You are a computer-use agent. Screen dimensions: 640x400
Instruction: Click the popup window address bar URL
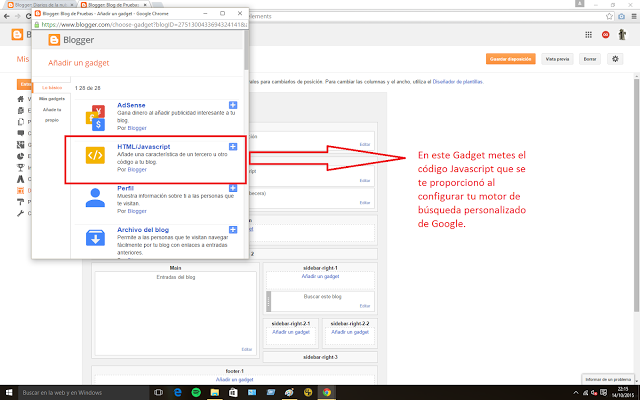pyautogui.click(x=144, y=24)
